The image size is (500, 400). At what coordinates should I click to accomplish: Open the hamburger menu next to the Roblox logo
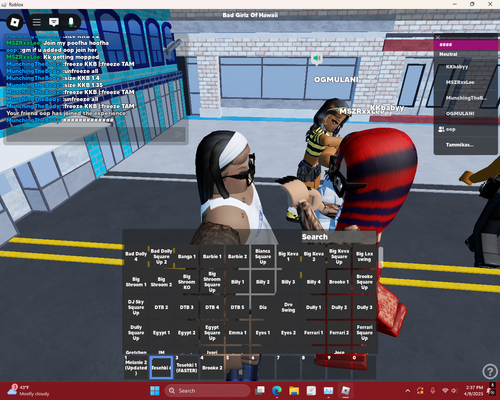[x=37, y=22]
